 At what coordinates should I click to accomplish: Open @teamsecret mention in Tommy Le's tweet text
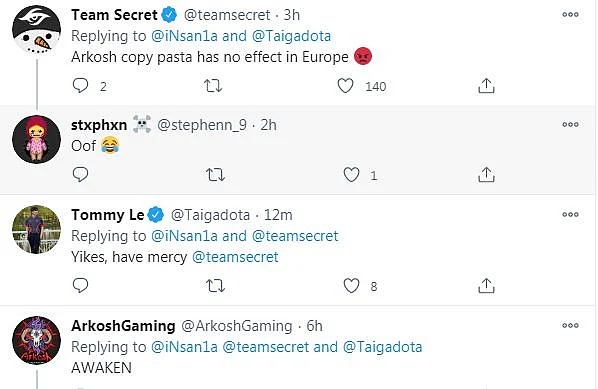point(235,257)
